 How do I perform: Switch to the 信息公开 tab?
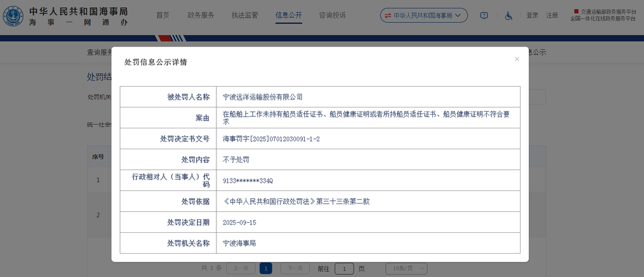[x=289, y=16]
